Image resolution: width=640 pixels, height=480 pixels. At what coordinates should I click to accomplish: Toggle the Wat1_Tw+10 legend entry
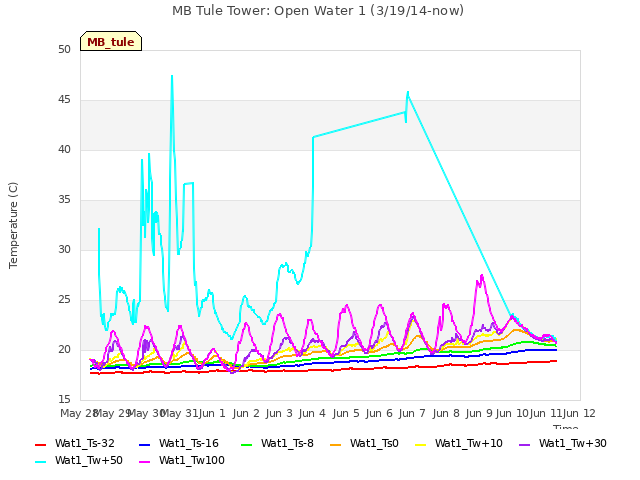click(459, 444)
